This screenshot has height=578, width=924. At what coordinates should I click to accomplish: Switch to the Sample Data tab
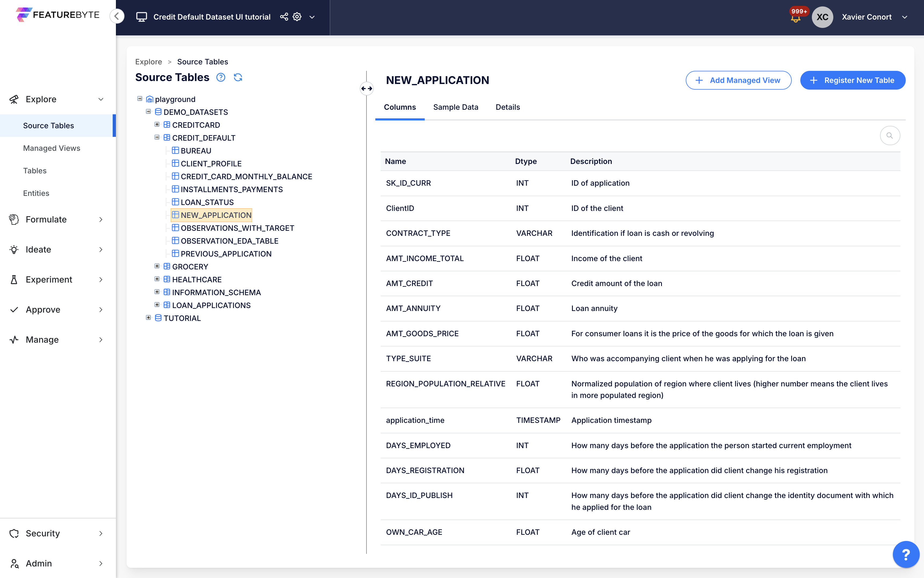click(x=456, y=107)
